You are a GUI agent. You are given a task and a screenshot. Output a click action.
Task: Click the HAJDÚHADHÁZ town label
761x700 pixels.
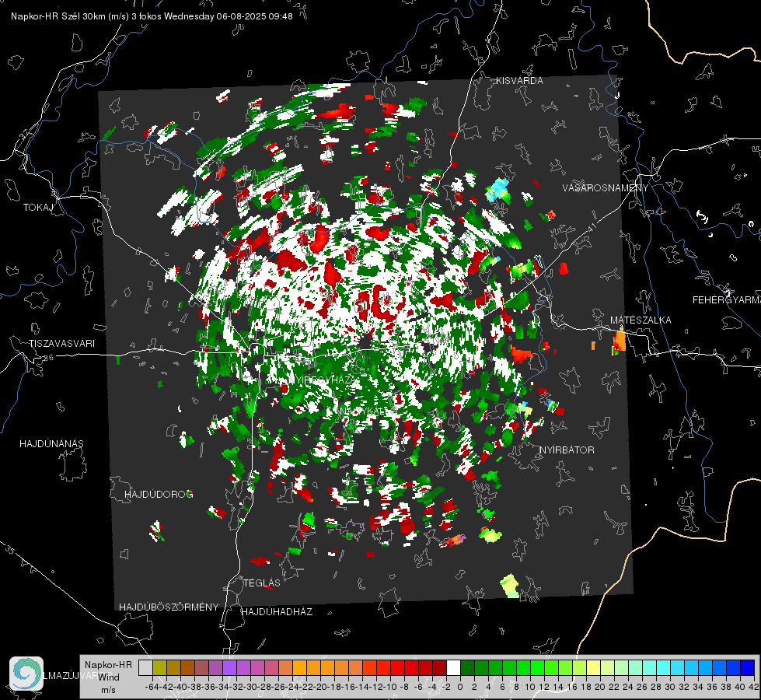tap(277, 611)
